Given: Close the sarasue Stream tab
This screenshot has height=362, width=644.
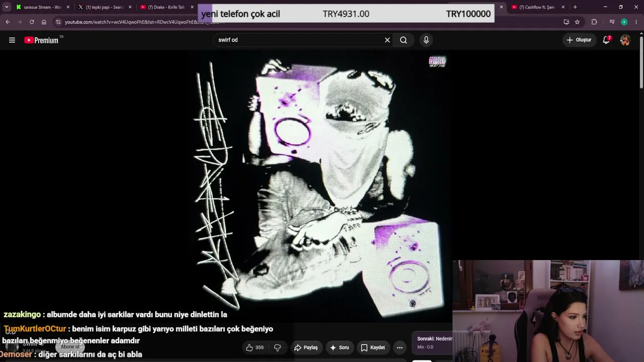Looking at the screenshot, I should click(68, 7).
